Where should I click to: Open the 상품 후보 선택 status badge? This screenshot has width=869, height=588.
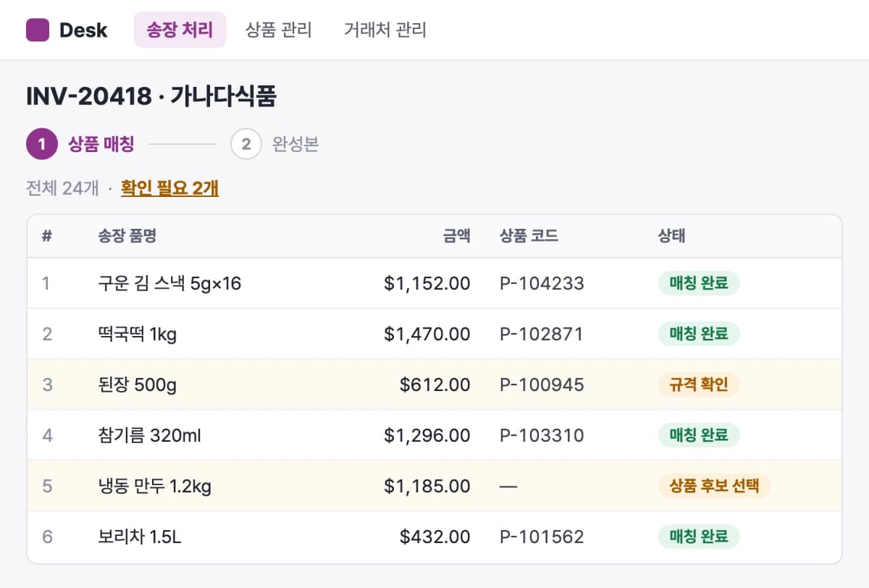pos(714,486)
